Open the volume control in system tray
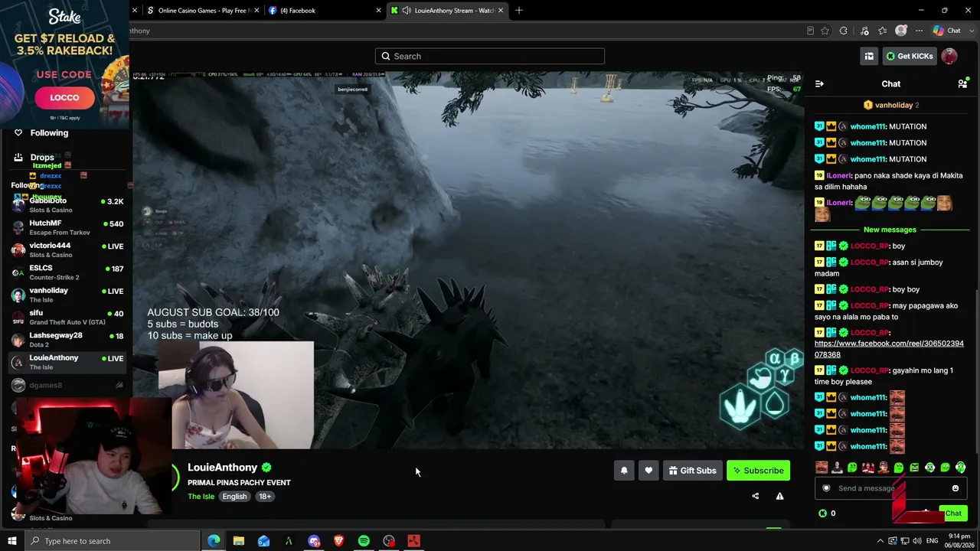980x551 pixels. click(916, 541)
